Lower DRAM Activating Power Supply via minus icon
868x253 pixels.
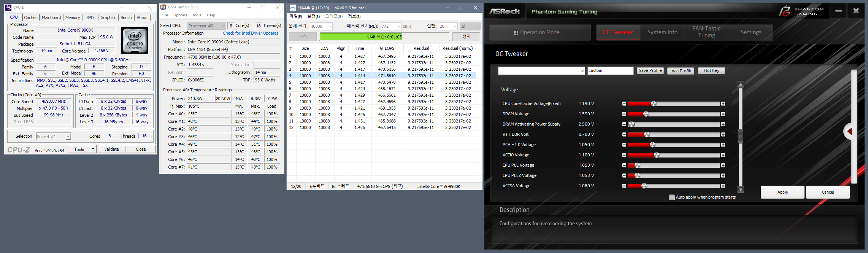pyautogui.click(x=624, y=124)
